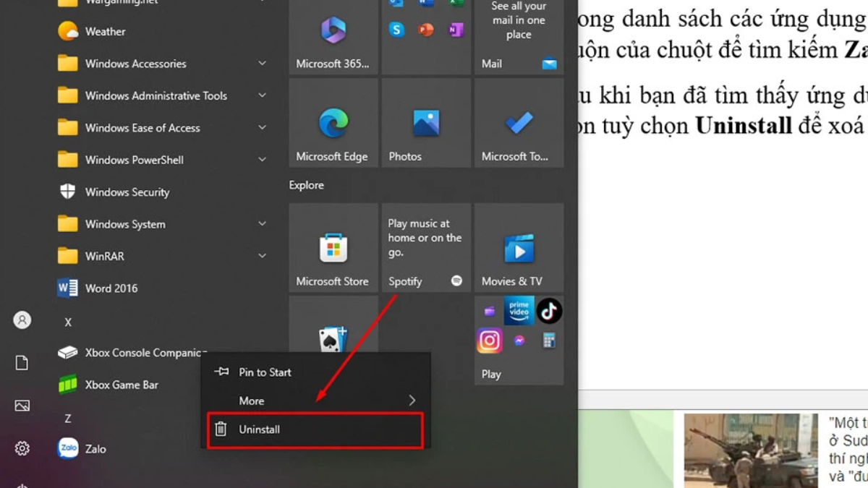Open the Spotify tile

tap(426, 248)
